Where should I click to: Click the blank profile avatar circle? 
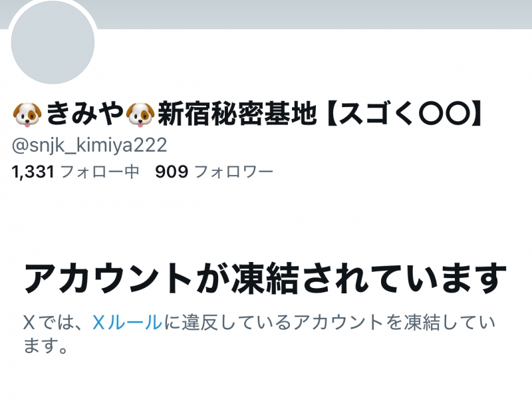53,43
